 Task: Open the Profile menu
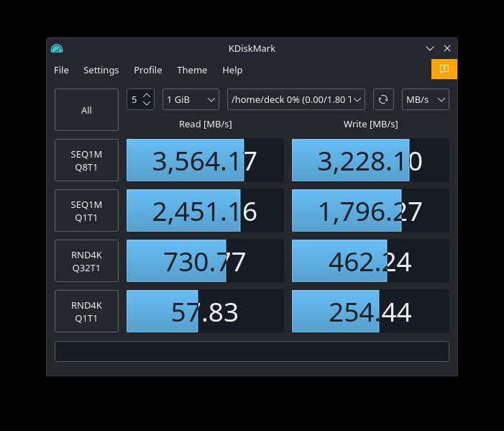click(x=148, y=70)
